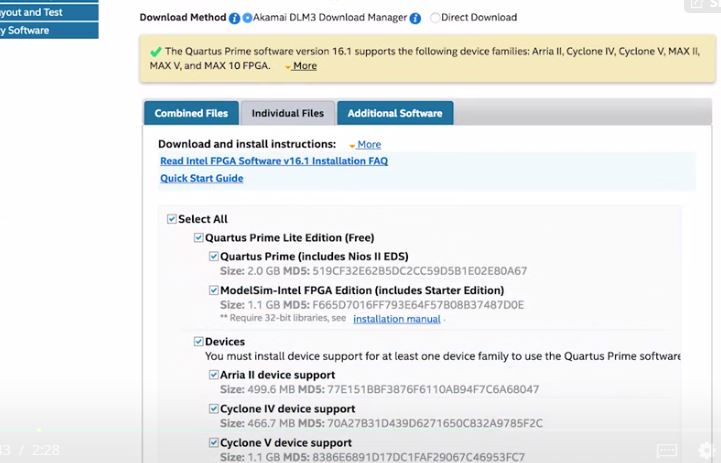Click the info icon beside Download Method

pos(234,18)
